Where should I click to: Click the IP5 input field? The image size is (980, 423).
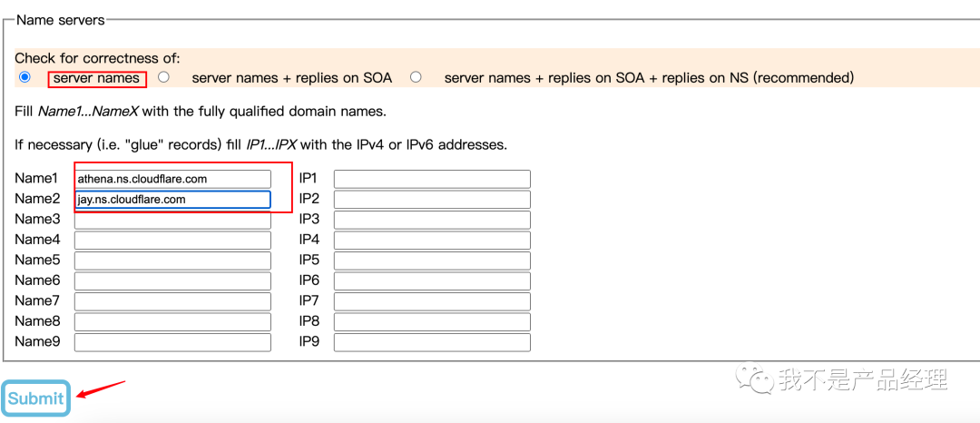pyautogui.click(x=432, y=261)
